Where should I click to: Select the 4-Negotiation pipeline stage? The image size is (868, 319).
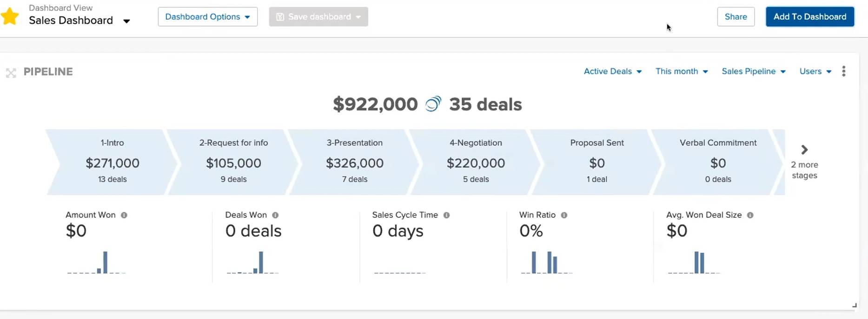[476, 162]
